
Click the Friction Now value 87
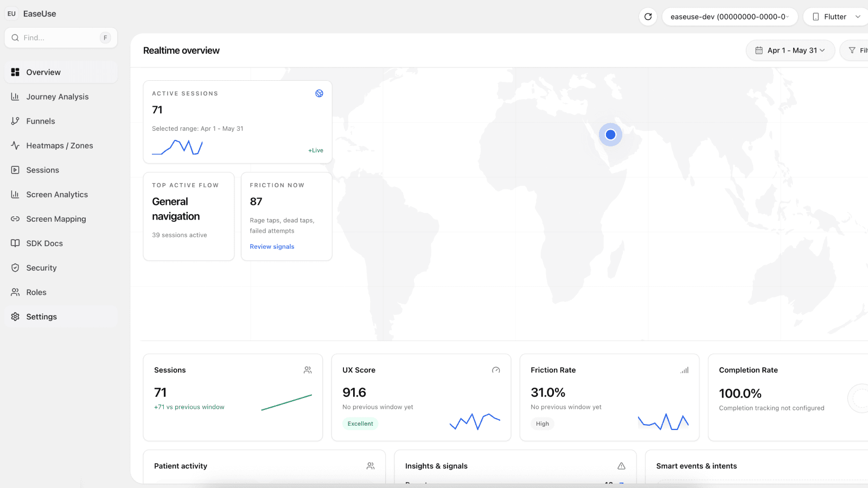256,201
